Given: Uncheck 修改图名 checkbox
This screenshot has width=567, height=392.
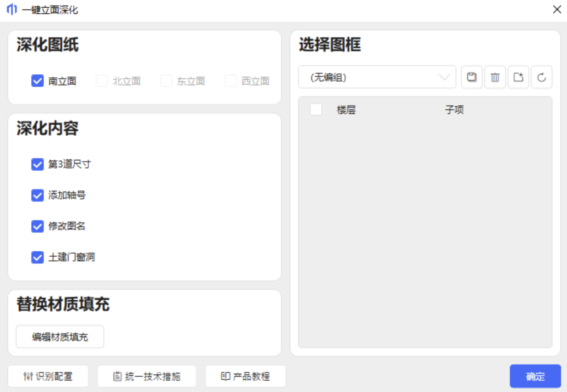Looking at the screenshot, I should [37, 226].
